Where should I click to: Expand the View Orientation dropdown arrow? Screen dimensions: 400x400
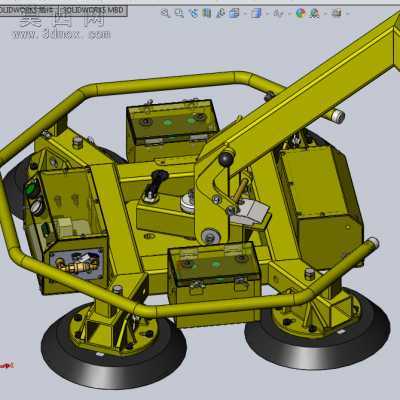[245, 13]
